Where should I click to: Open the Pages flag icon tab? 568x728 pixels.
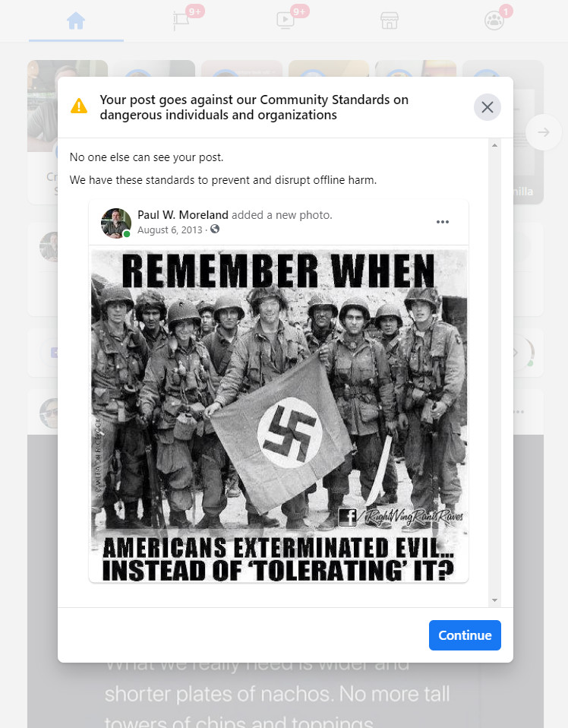[x=181, y=21]
